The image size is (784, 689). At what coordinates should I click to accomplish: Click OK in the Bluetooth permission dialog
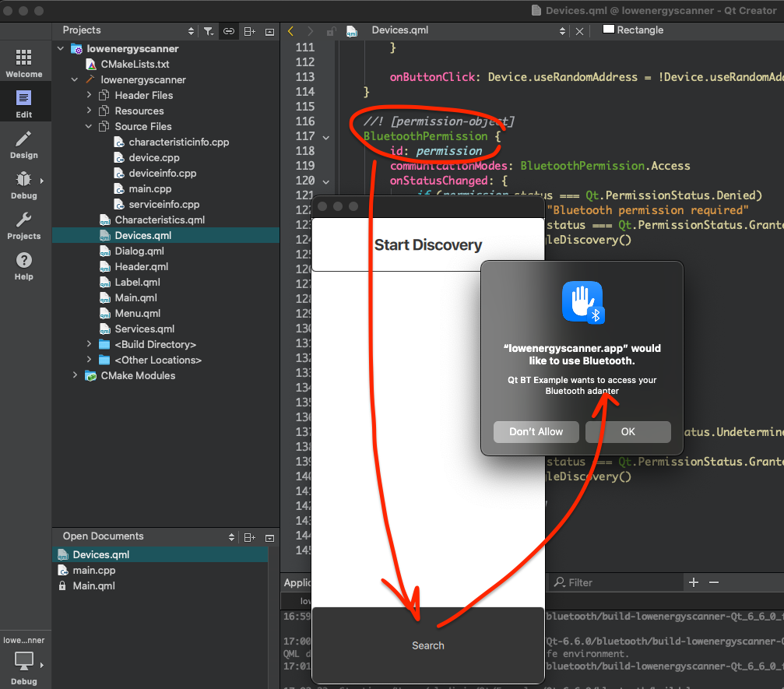pyautogui.click(x=628, y=431)
